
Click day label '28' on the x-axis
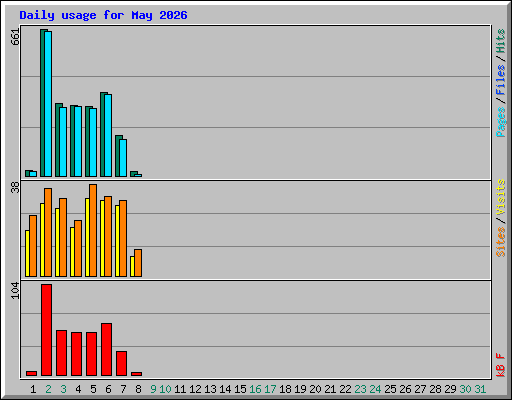click(x=435, y=389)
